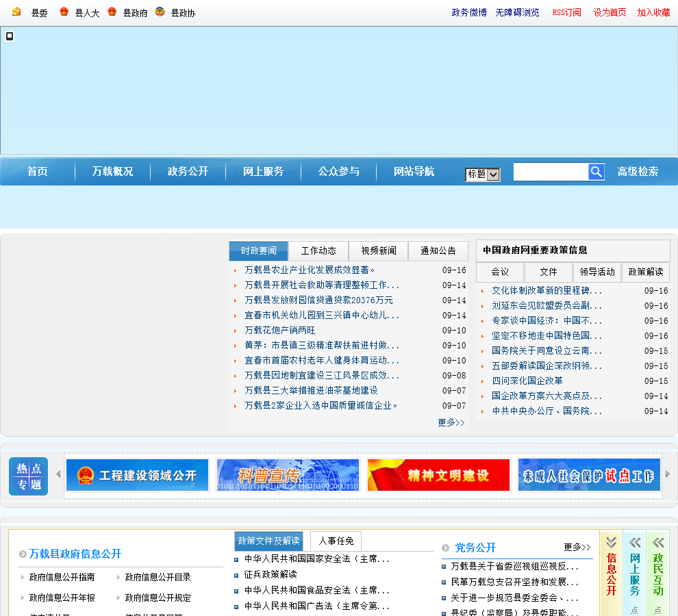Open 万载概况 navigation item
The image size is (678, 616).
(112, 172)
